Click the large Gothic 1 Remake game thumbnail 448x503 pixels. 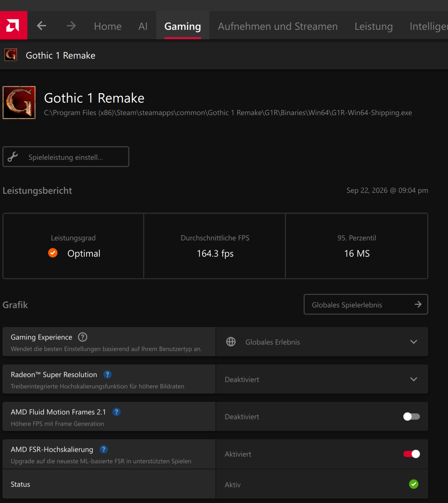click(19, 103)
